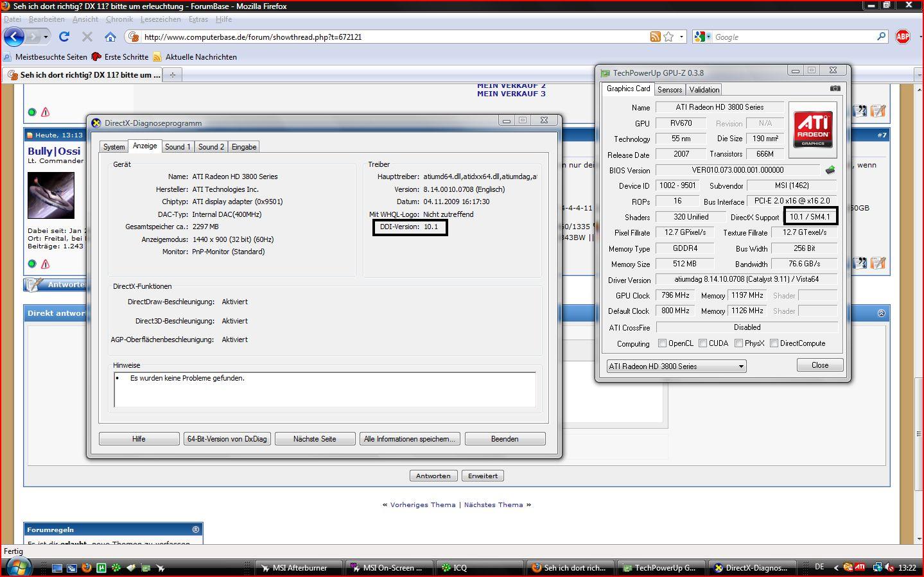924x577 pixels.
Task: Enable the PhysX checkbox in GPU-Z
Action: tap(738, 343)
